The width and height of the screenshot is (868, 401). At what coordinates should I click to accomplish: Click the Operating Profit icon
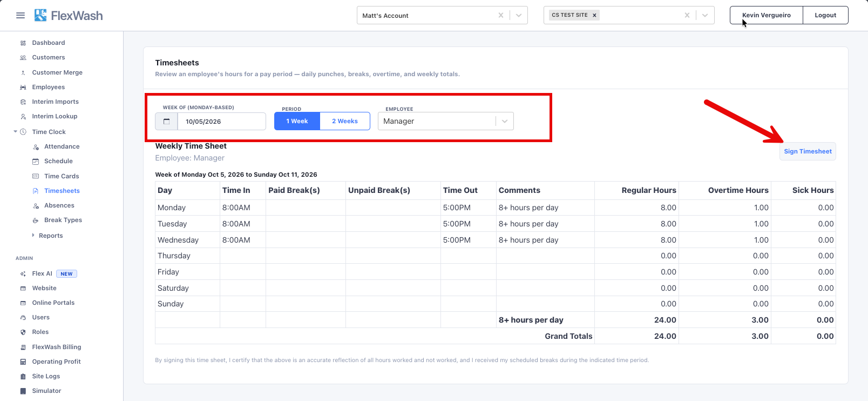[23, 362]
